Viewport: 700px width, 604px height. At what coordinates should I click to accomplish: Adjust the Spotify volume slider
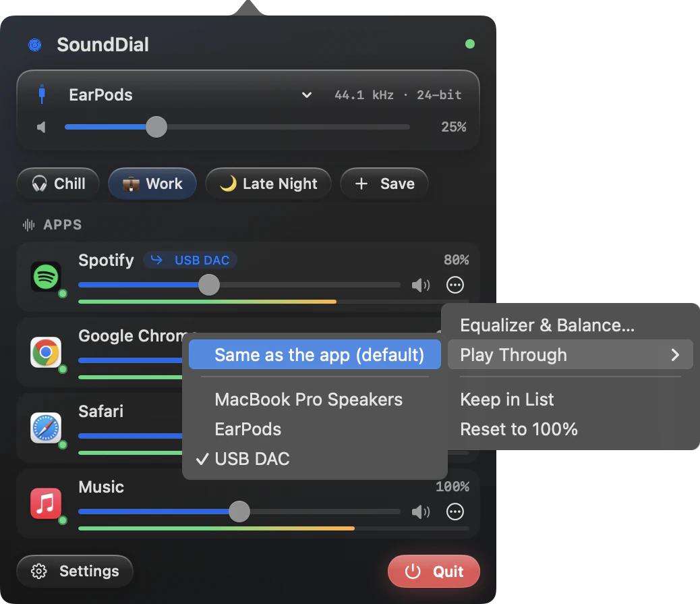tap(239, 285)
